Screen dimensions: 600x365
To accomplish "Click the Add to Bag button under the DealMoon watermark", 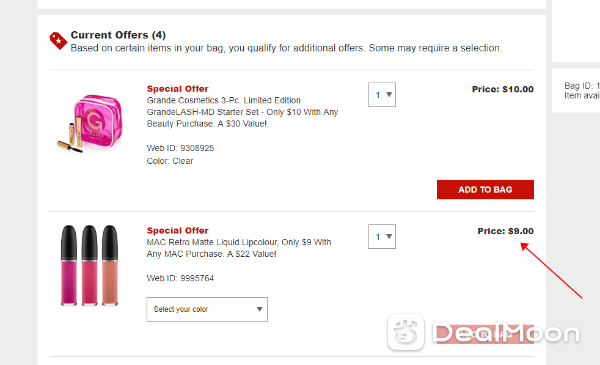I will 485,334.
